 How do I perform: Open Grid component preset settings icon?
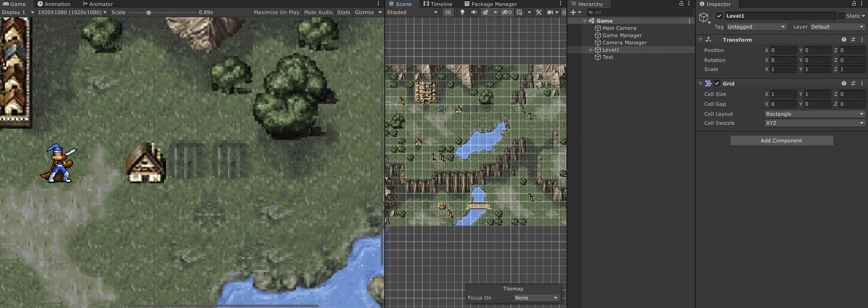tap(853, 83)
